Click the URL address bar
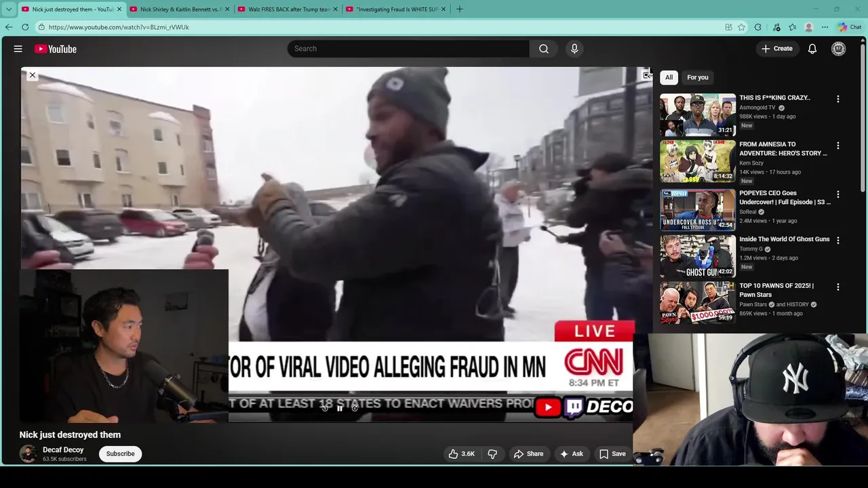 (x=380, y=27)
